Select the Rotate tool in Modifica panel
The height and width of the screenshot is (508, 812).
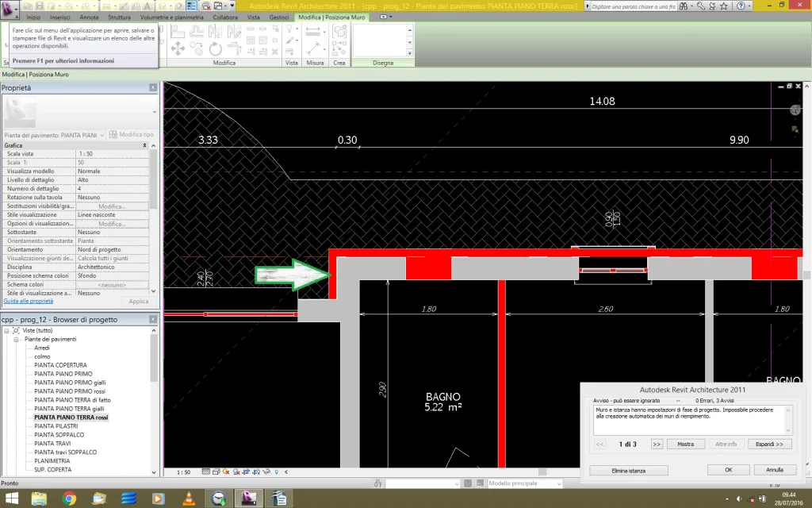click(x=215, y=48)
